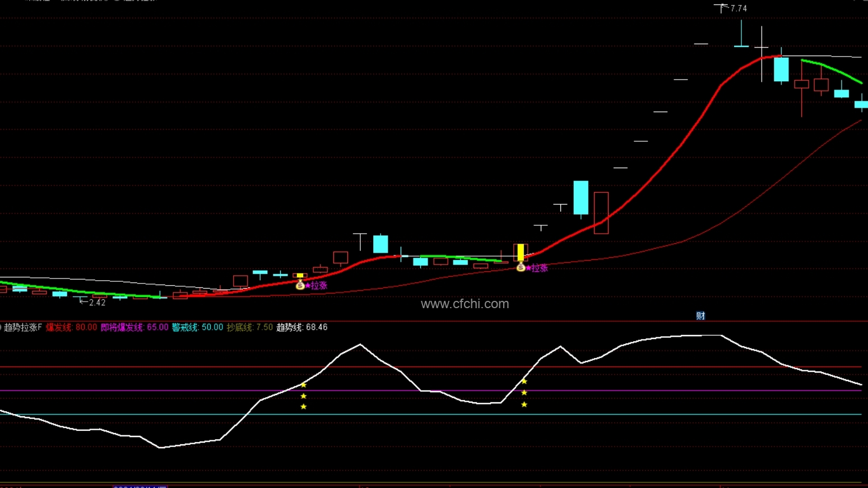Select the big cyan candle right after the peak

click(x=781, y=69)
